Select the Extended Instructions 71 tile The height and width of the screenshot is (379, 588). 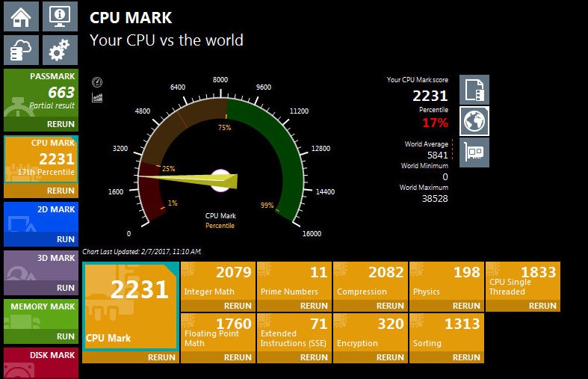[294, 333]
